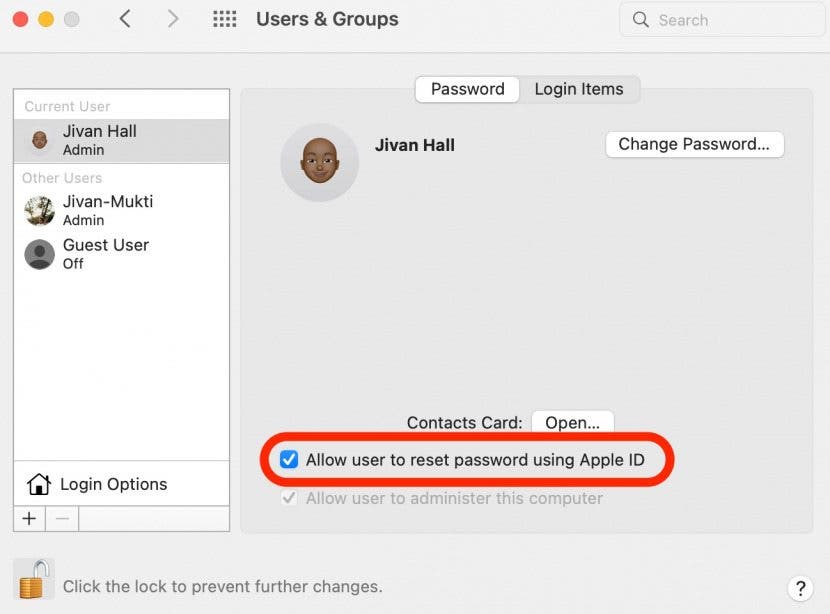
Task: Select Jivan Hall's avatar thumbnail
Action: click(x=38, y=140)
